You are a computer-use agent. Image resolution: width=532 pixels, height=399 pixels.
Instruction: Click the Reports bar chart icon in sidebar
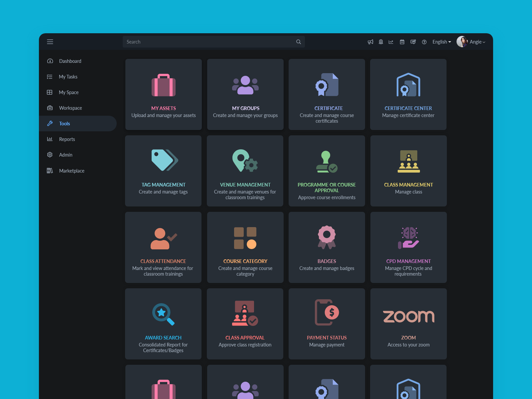(50, 139)
